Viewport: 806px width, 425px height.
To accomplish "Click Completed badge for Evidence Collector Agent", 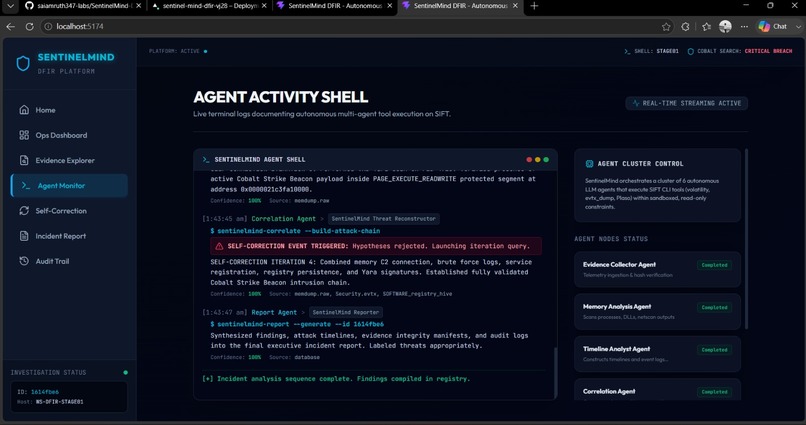I will point(715,265).
